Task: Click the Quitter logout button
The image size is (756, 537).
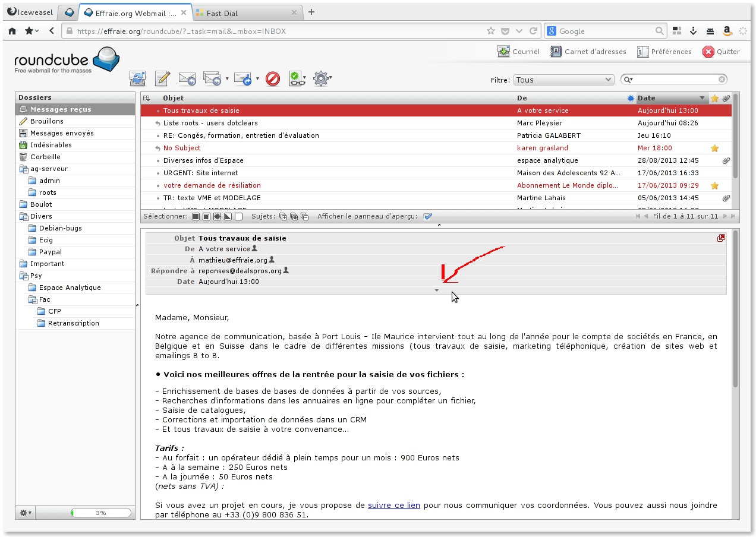Action: [721, 52]
